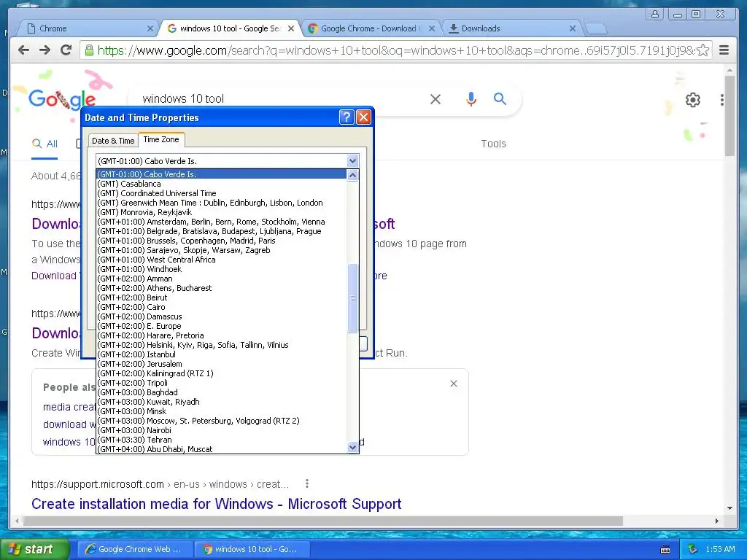Choose Moscow, St. Petersburg, Volgograd (RTZ 2)
This screenshot has height=560, width=747.
point(221,421)
